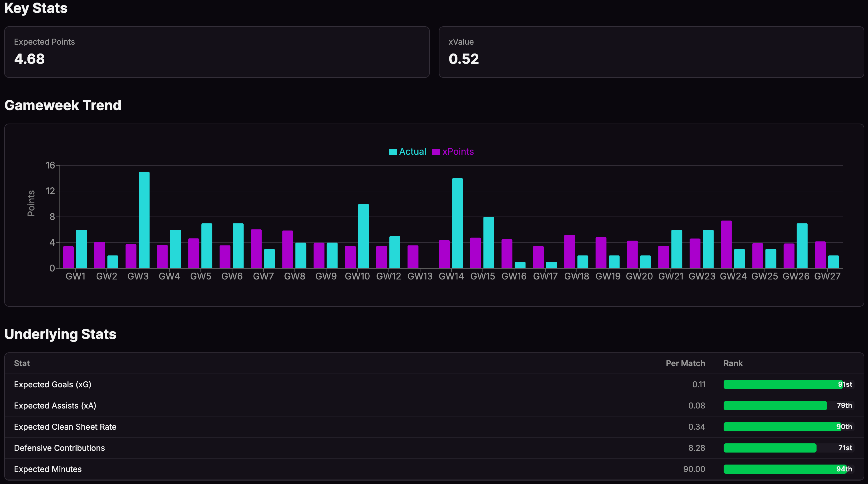This screenshot has height=484, width=868.
Task: Click the Expected Points card
Action: (217, 52)
